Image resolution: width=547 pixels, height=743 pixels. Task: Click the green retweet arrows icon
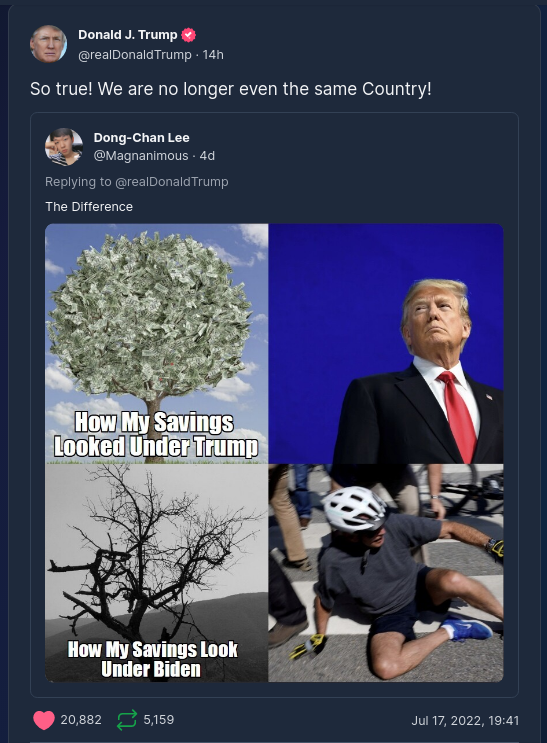127,720
